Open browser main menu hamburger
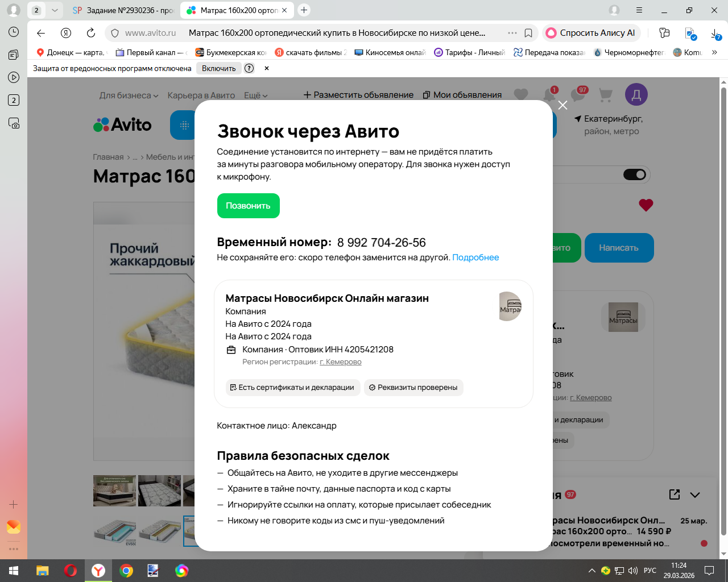Screen dimensions: 728x582 [639, 10]
